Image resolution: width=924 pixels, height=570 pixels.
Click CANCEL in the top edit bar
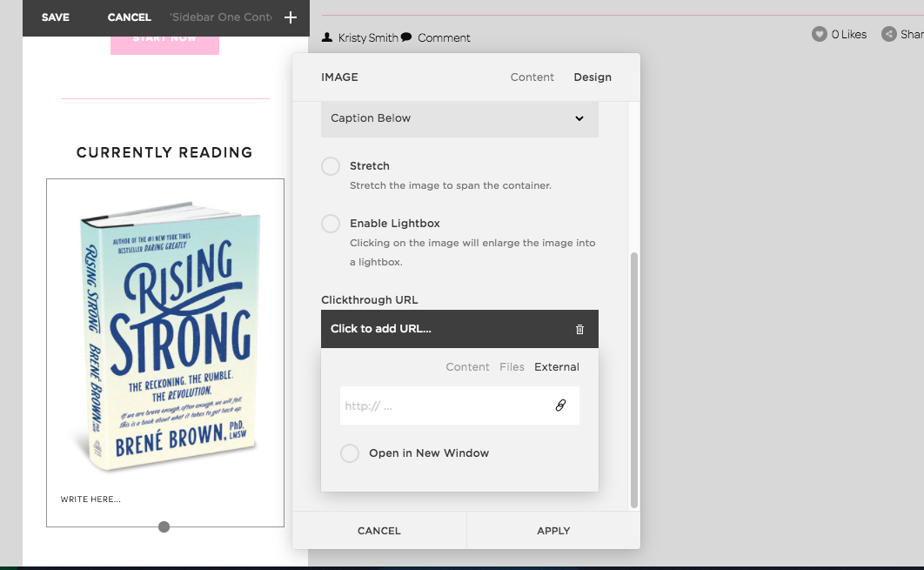[x=129, y=17]
